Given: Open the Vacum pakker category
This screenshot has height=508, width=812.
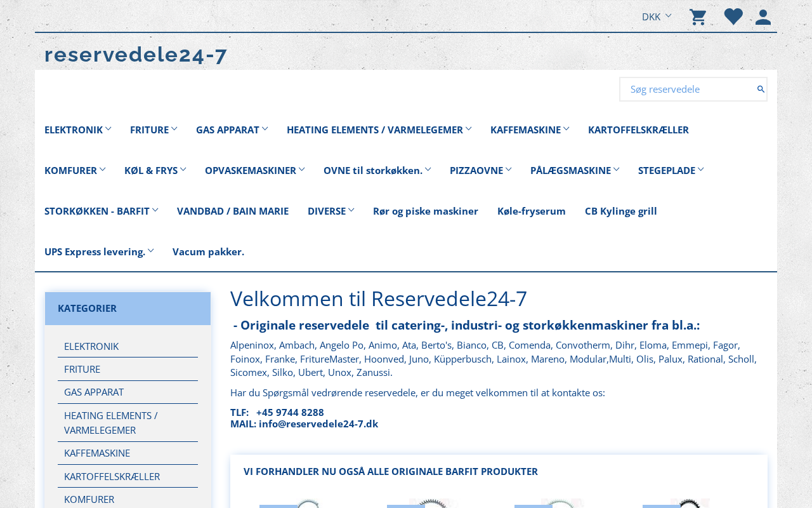Looking at the screenshot, I should coord(208,251).
